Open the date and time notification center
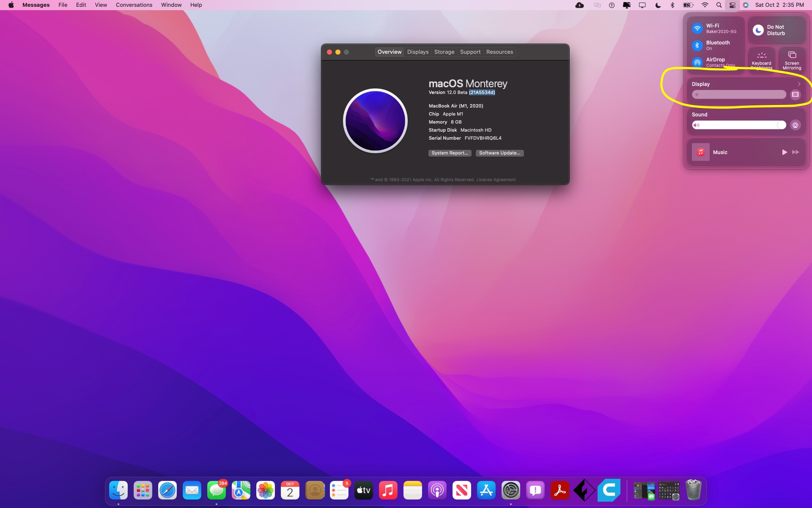The width and height of the screenshot is (812, 508). click(x=779, y=5)
